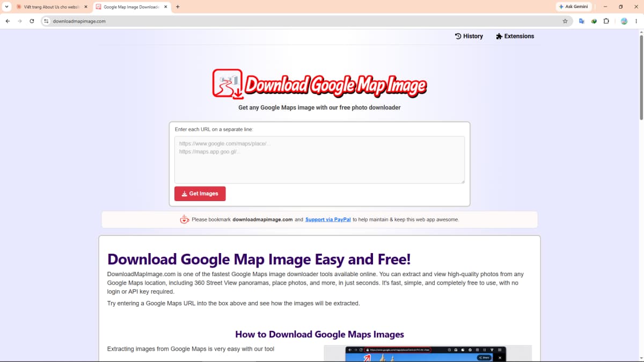Click the How to Download Google Maps Images heading
Viewport: 644px width, 362px height.
pyautogui.click(x=319, y=334)
